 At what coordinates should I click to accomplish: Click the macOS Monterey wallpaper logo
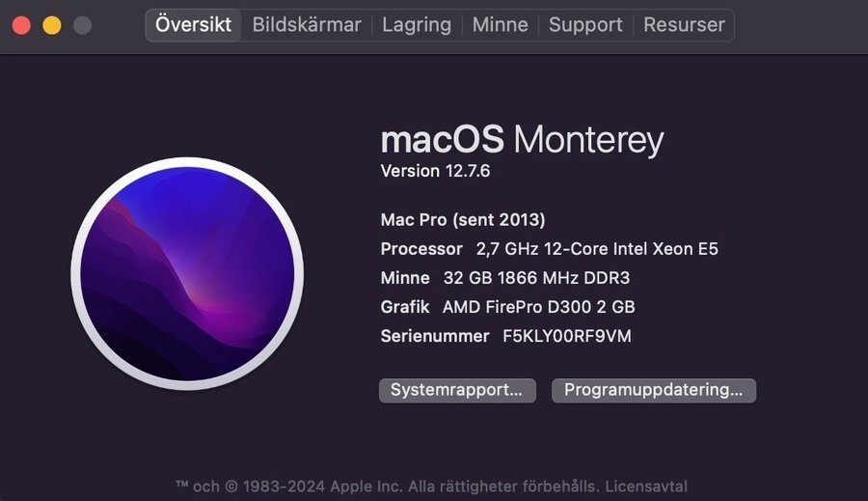[187, 274]
